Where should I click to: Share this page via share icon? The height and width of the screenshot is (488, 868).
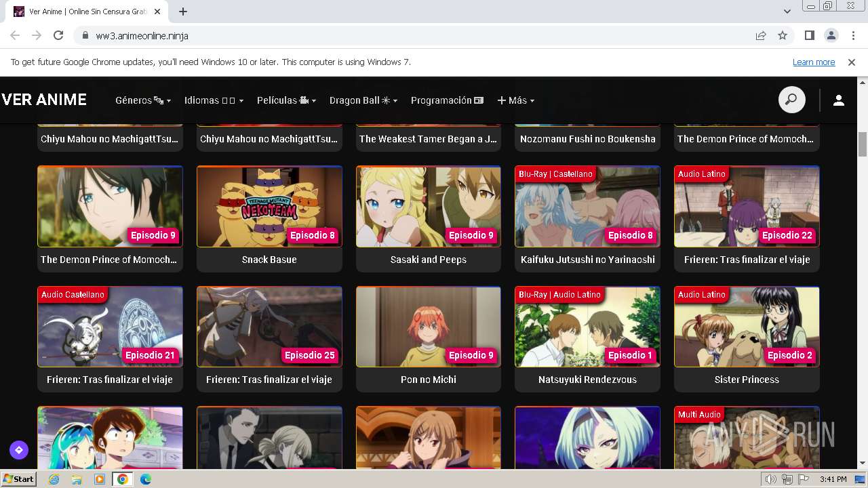point(761,36)
